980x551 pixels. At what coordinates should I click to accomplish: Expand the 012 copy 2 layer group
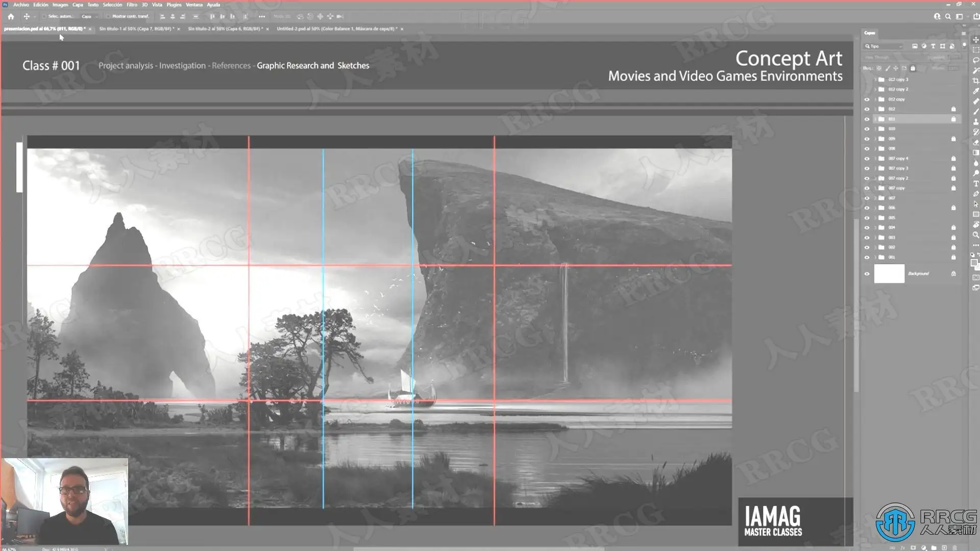[875, 89]
